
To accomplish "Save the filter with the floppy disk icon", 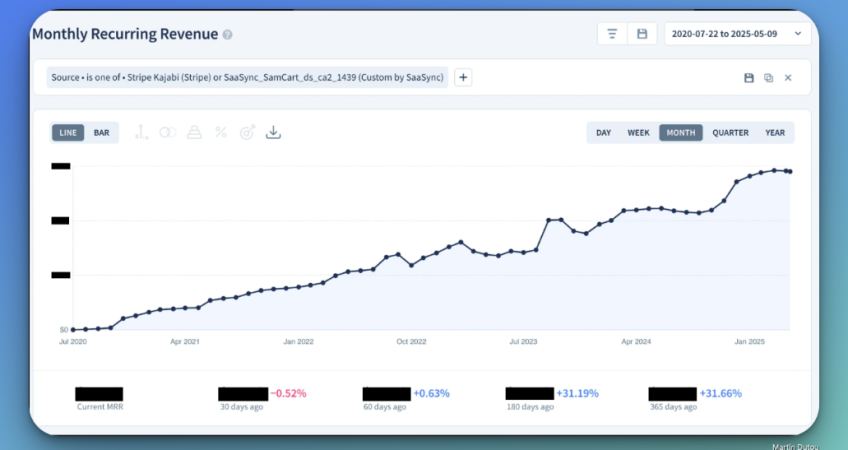I will point(749,78).
